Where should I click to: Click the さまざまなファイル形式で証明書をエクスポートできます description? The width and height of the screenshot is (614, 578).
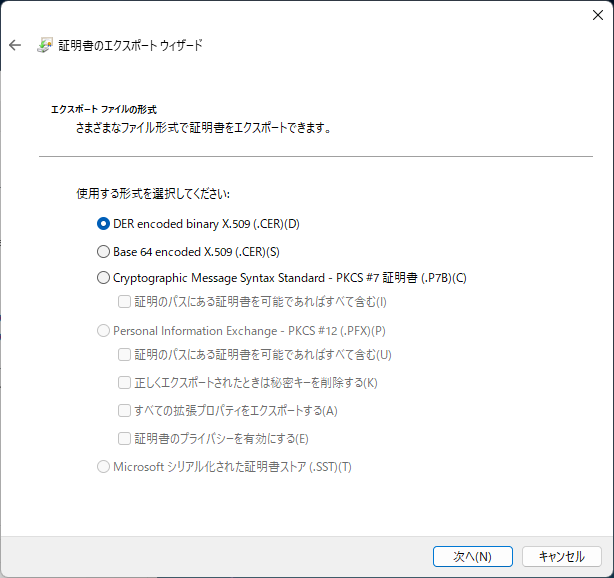203,128
